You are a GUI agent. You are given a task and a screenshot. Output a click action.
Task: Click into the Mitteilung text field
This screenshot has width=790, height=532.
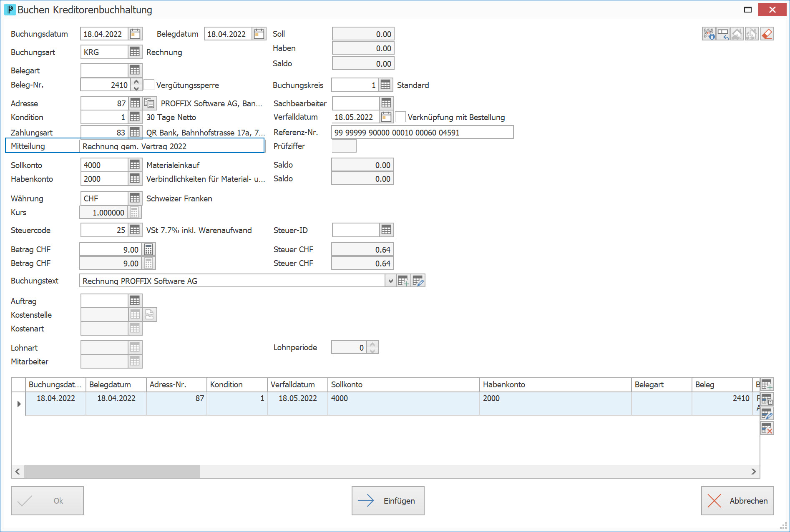(172, 146)
